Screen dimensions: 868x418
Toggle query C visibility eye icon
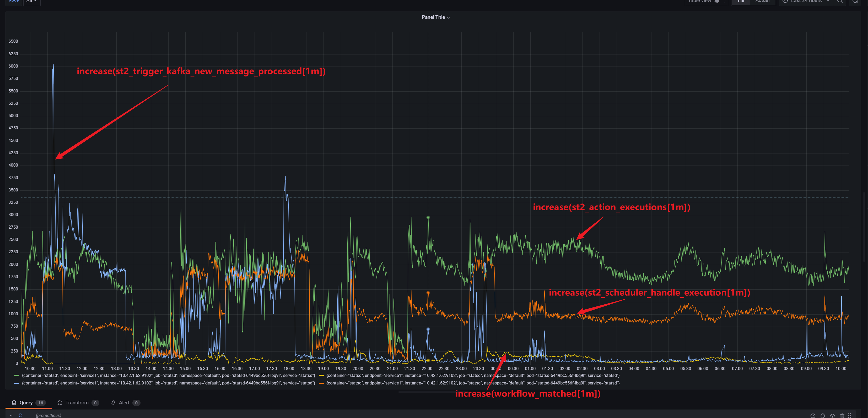pyautogui.click(x=832, y=416)
